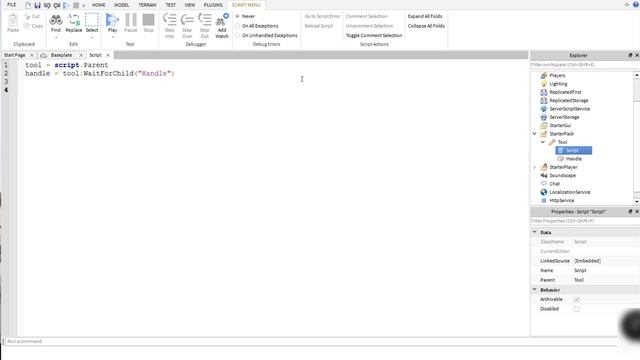Open the Play dropdown arrow

113,38
